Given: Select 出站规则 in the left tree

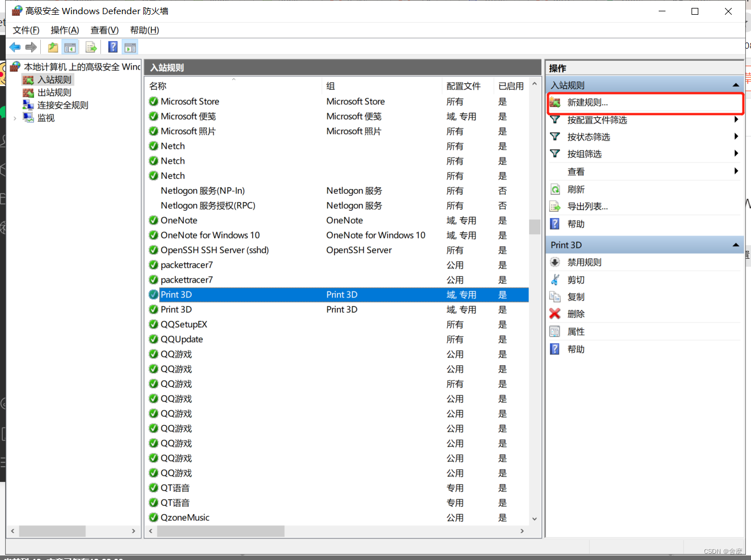Looking at the screenshot, I should [54, 92].
